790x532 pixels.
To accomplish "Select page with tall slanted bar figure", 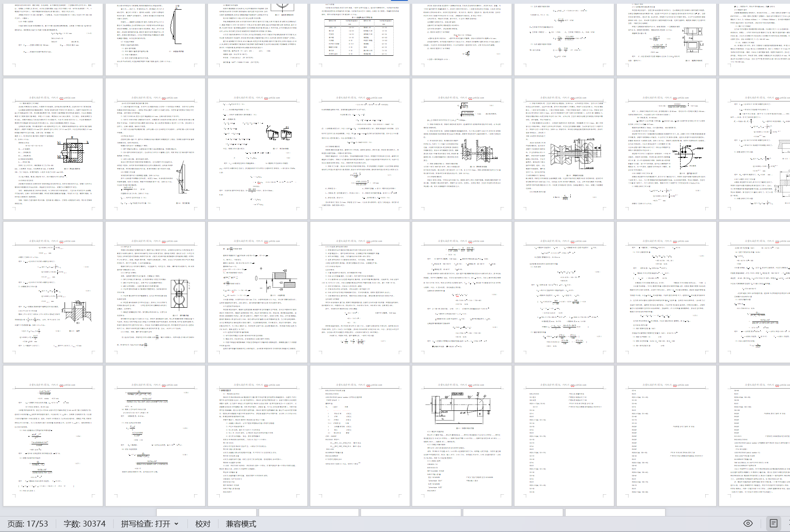I will point(155,149).
